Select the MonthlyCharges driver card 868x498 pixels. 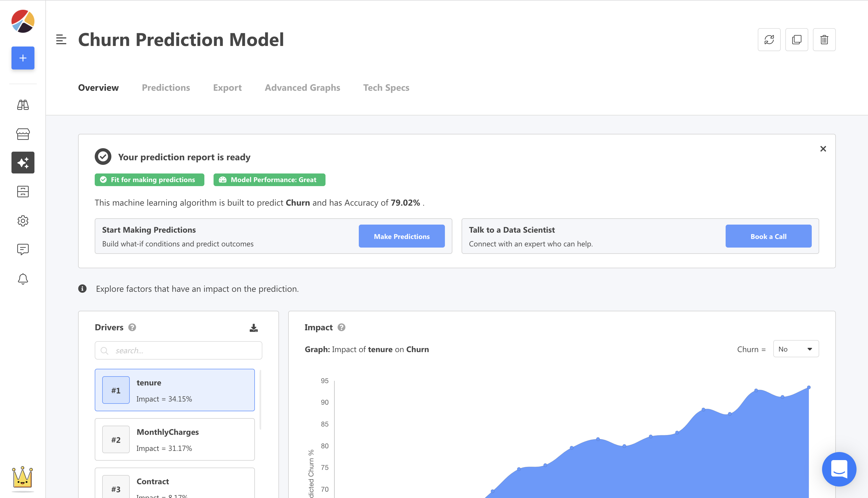(175, 439)
